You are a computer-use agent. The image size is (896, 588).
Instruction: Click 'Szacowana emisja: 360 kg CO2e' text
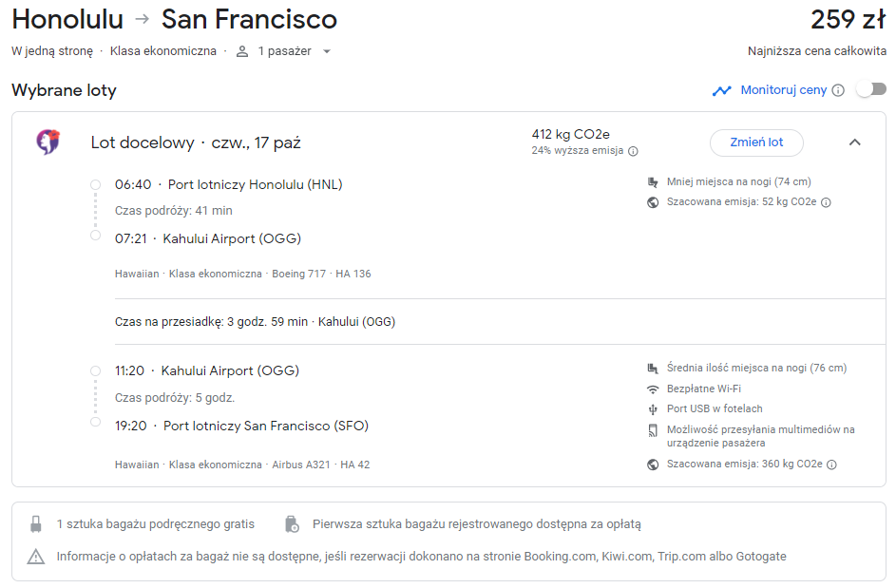pyautogui.click(x=745, y=464)
